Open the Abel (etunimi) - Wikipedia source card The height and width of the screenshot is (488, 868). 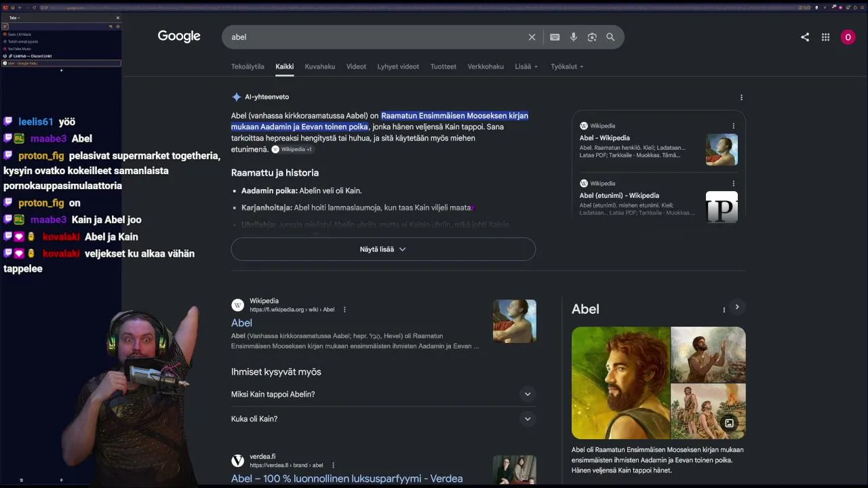658,200
